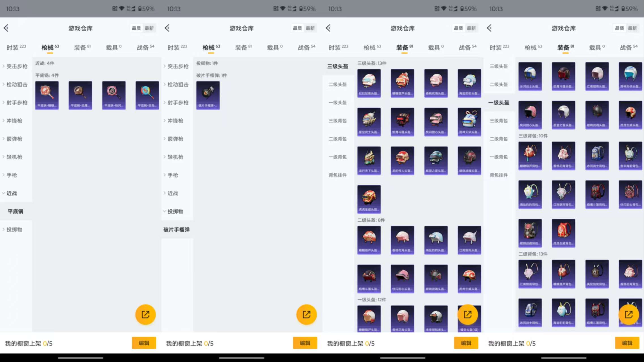Open the 平底锅-糖糖 frying pan skin

[x=47, y=95]
